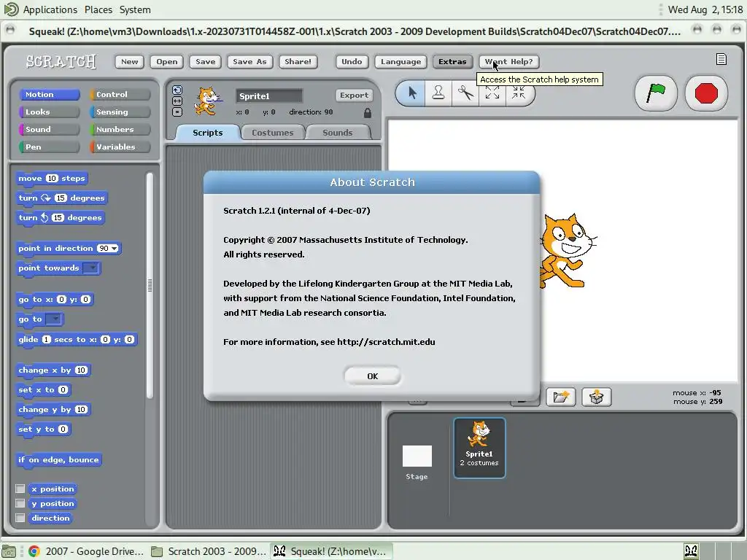
Task: Select the shrink sprite tool
Action: (519, 93)
